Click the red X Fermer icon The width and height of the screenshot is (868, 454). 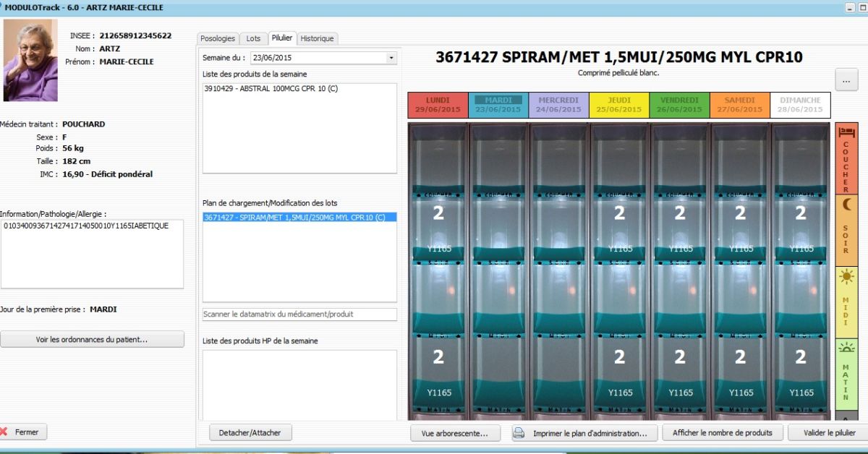pos(4,432)
